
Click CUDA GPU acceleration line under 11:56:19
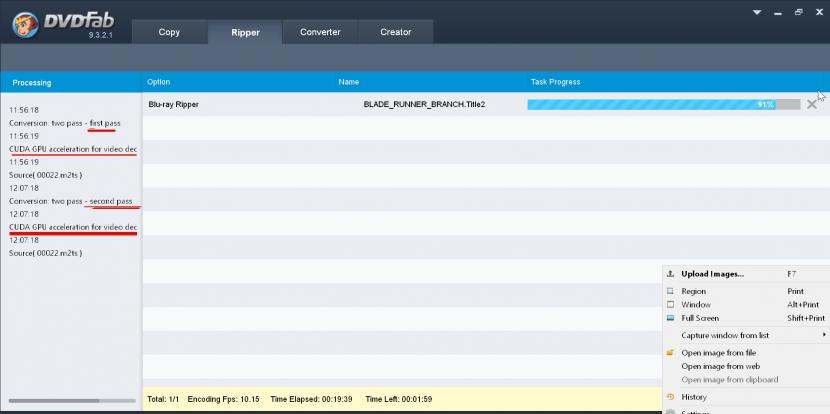pyautogui.click(x=73, y=149)
